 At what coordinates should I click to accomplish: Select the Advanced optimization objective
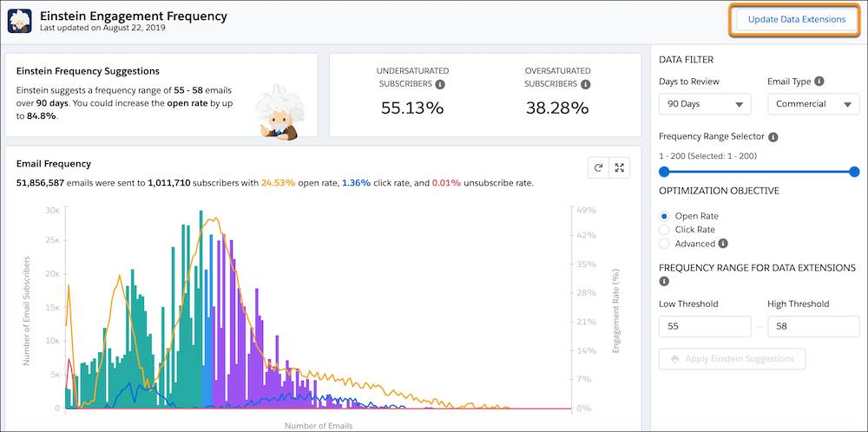664,244
